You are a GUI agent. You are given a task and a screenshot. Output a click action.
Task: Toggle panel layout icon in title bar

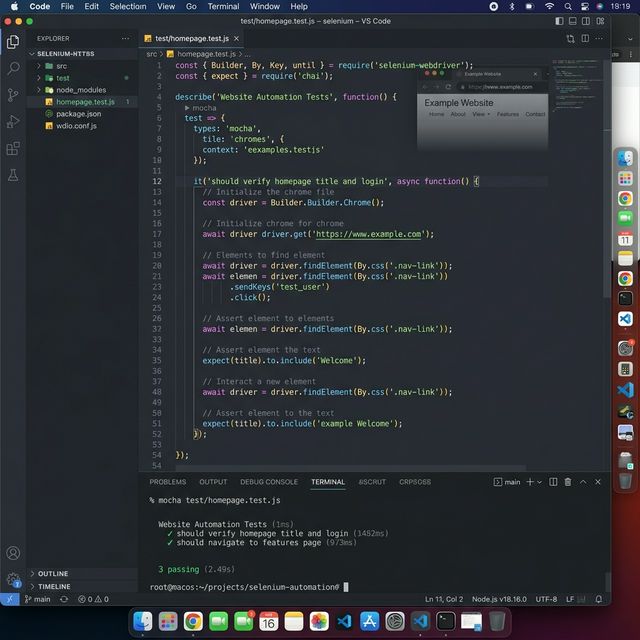coord(573,21)
